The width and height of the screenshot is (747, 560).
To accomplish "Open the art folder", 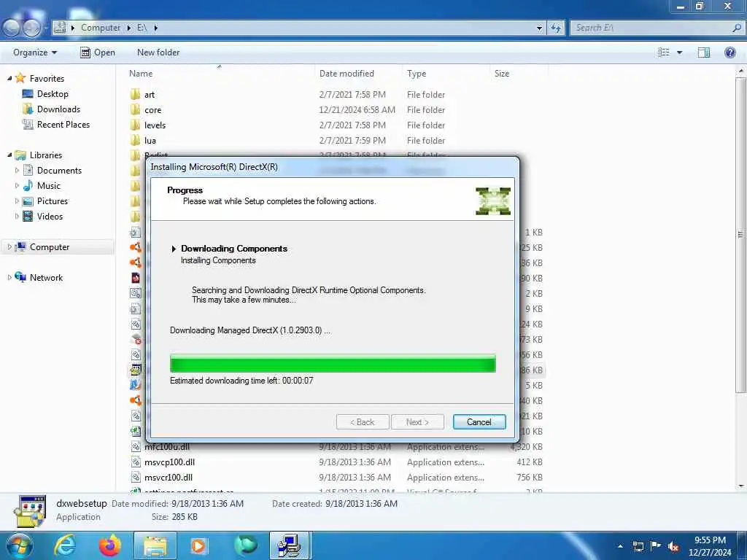I will (x=150, y=95).
